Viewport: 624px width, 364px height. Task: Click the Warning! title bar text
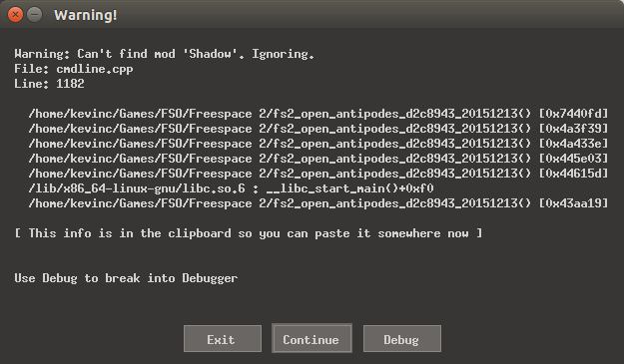pyautogui.click(x=86, y=15)
